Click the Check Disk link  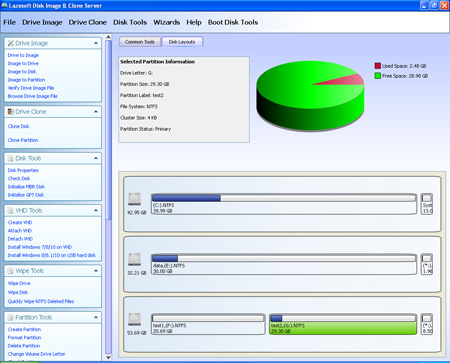(19, 178)
